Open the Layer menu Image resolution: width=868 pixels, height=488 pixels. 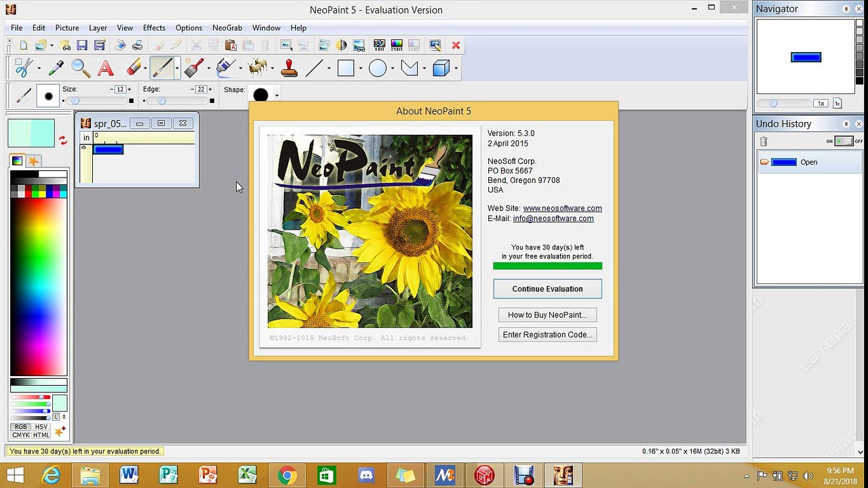click(98, 28)
